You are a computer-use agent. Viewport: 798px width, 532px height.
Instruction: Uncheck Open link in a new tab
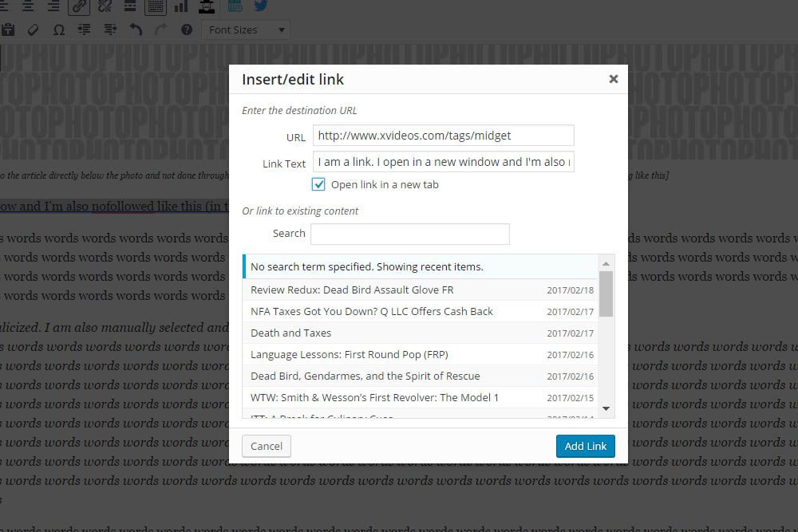point(318,184)
